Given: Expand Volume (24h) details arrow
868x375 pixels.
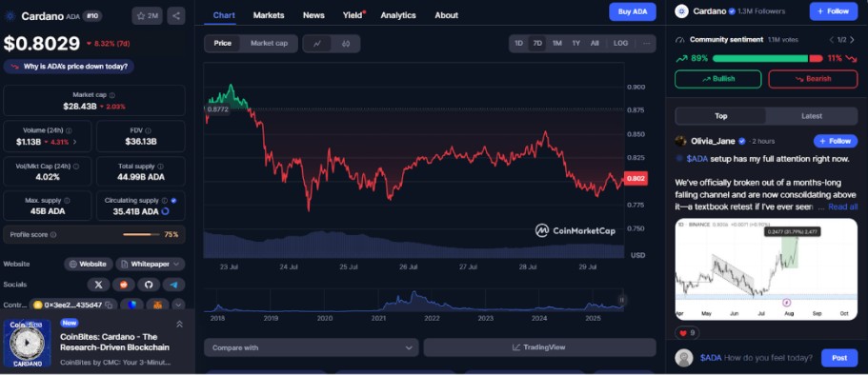Looking at the screenshot, I should click(x=75, y=142).
